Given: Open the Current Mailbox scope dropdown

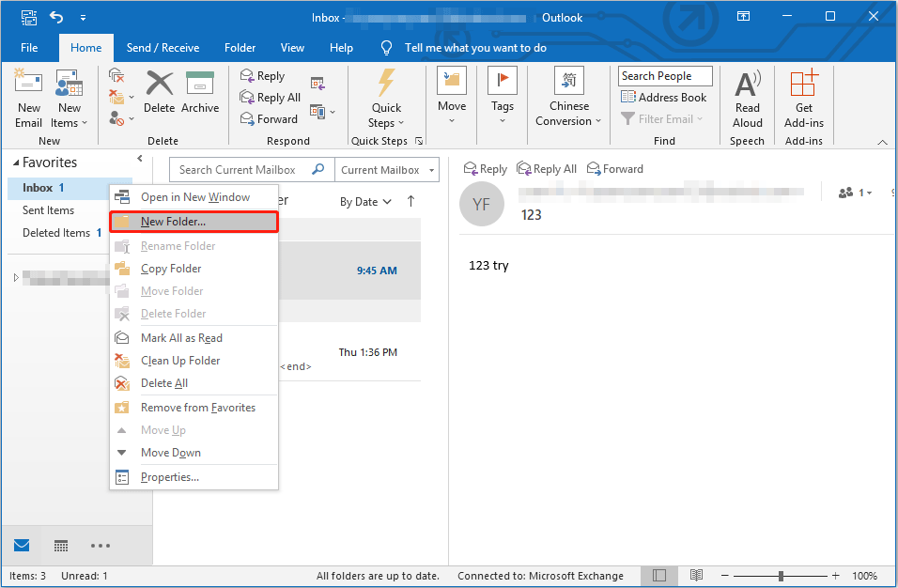Looking at the screenshot, I should click(x=387, y=170).
